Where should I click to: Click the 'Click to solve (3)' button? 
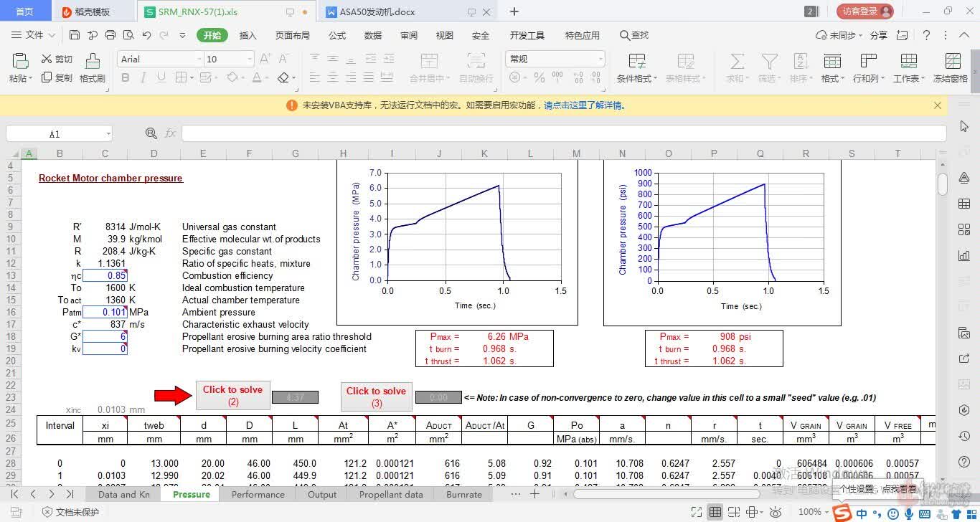pos(377,397)
